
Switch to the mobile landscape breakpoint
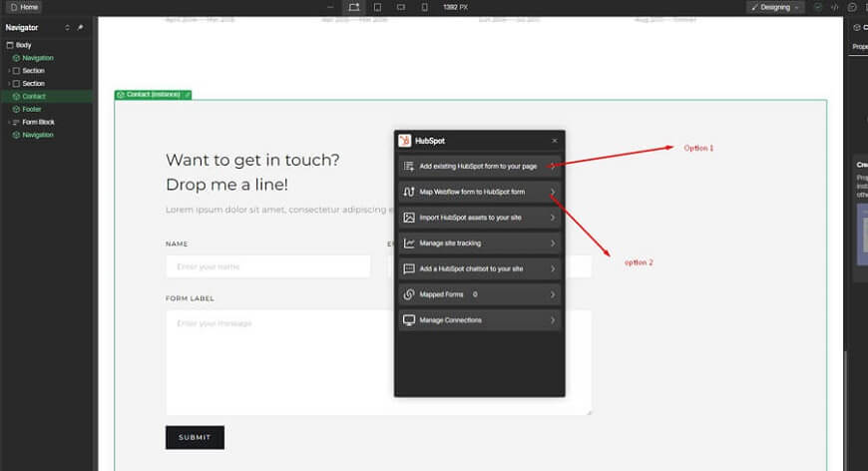point(401,7)
